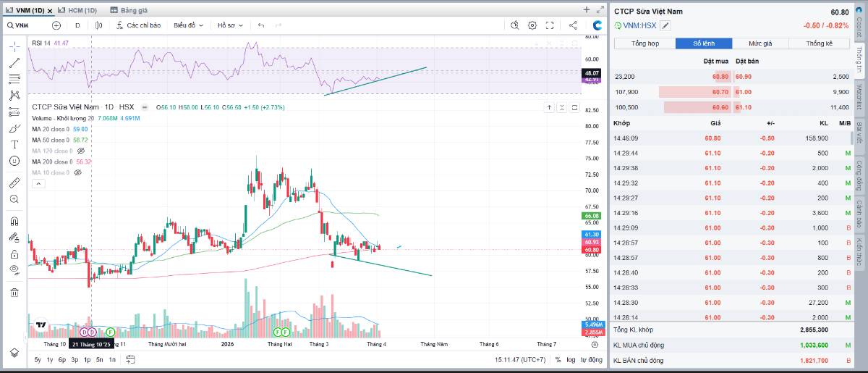Open quick search icon in chart toolbar
The height and width of the screenshot is (373, 868).
(514, 25)
